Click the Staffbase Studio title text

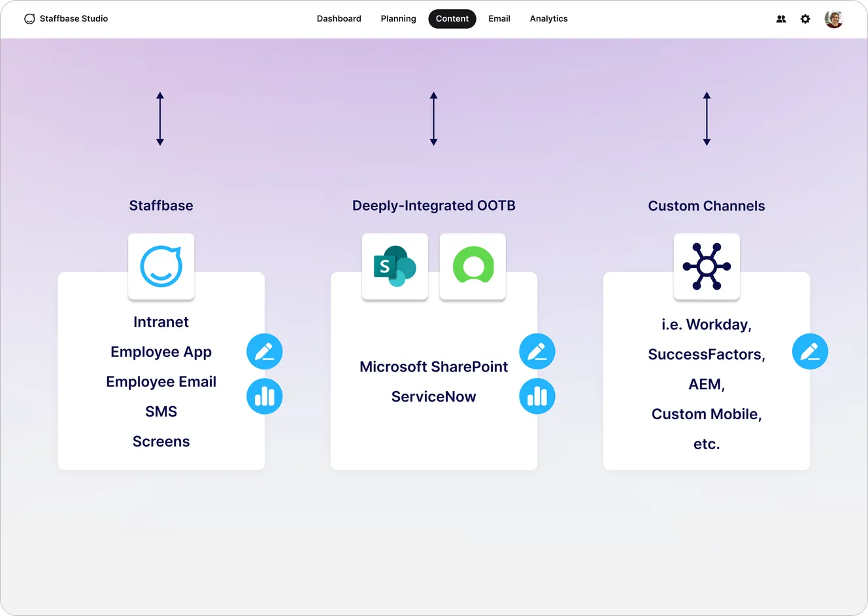coord(74,19)
